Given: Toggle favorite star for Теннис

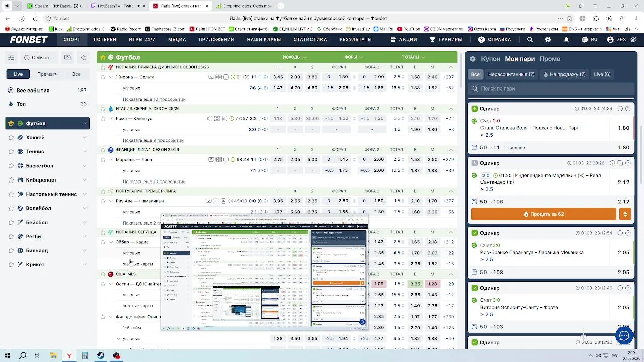Looking at the screenshot, I should pyautogui.click(x=12, y=151).
